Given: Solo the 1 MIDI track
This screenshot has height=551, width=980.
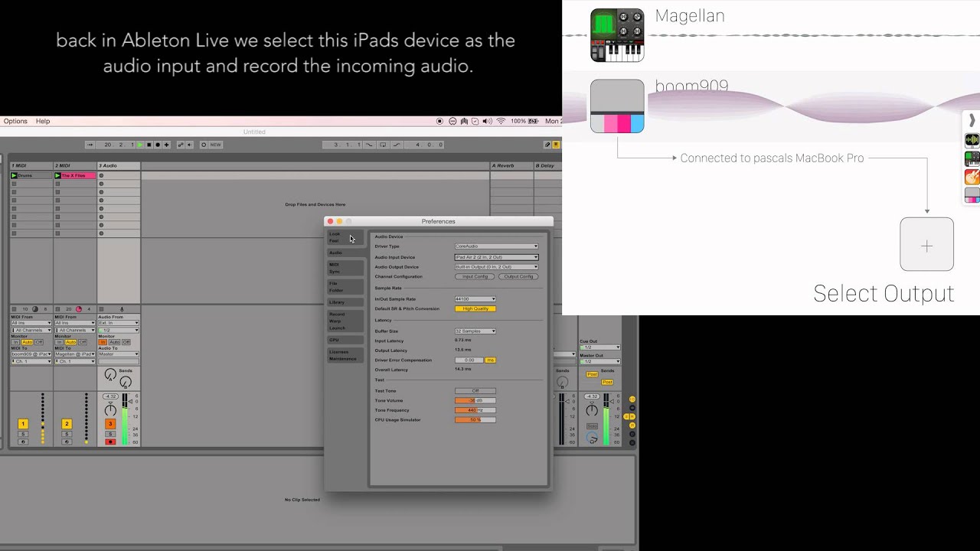Looking at the screenshot, I should 23,434.
